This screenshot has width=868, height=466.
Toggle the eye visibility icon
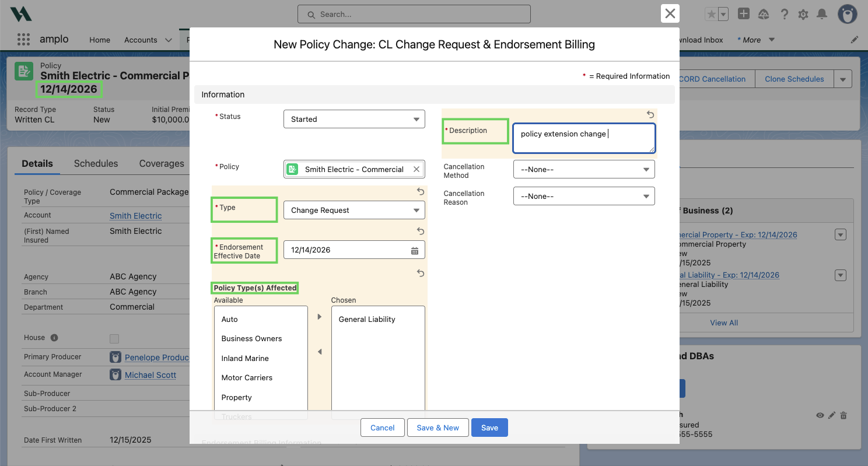pyautogui.click(x=820, y=415)
